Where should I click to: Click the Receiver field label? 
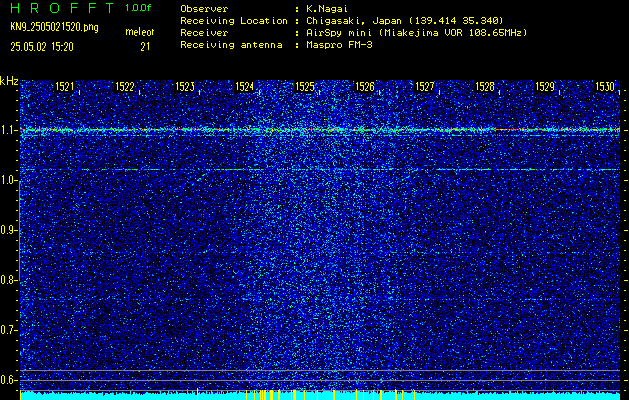point(204,32)
